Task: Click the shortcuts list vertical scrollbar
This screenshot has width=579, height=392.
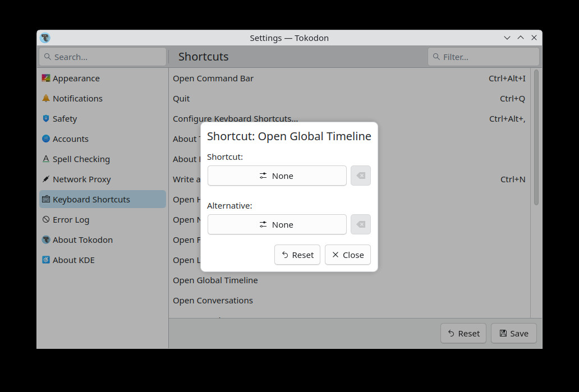Action: click(536, 137)
